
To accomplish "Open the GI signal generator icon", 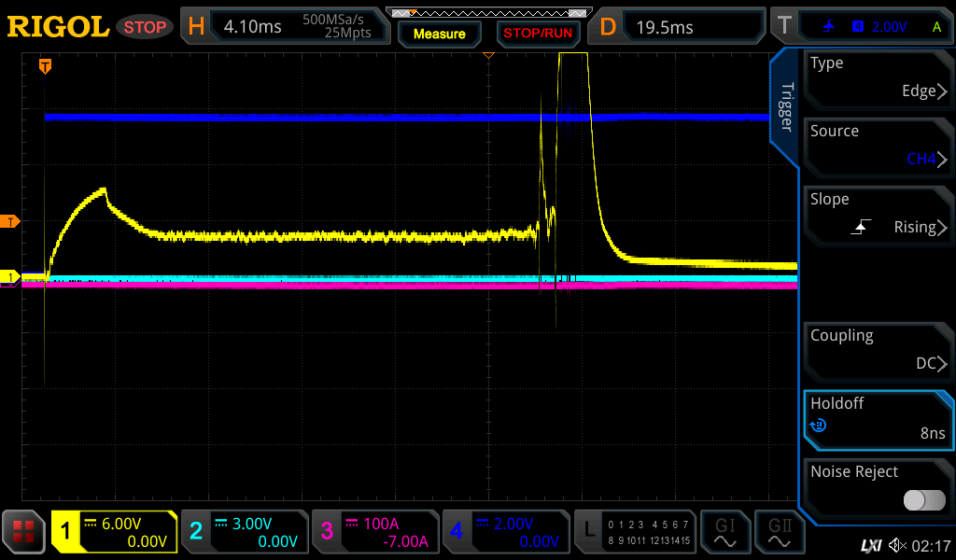I will pos(724,532).
